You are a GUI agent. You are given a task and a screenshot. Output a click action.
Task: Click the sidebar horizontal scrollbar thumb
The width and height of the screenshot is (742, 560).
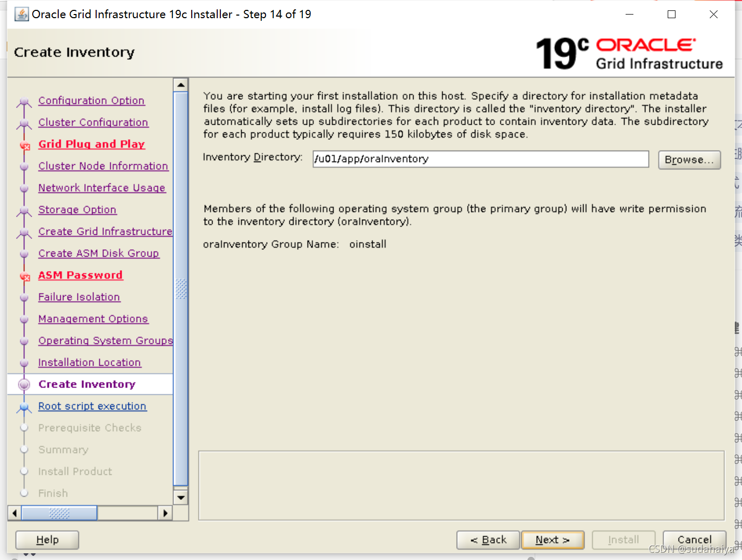59,513
